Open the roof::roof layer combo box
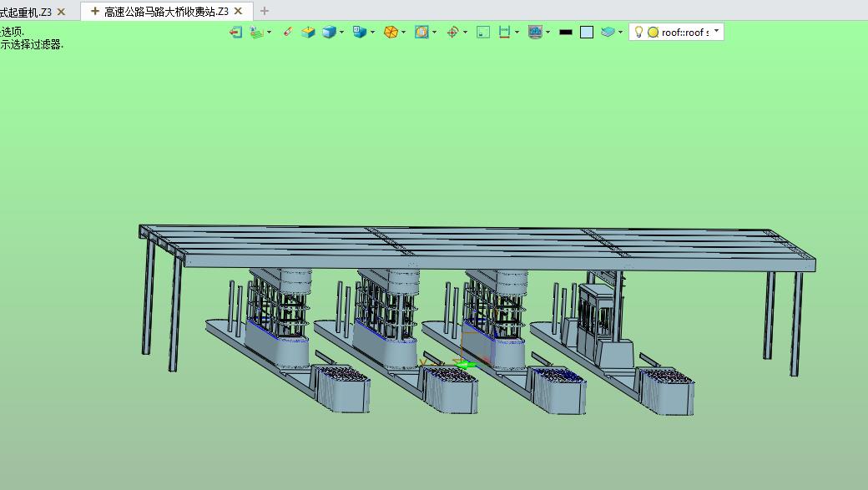 click(677, 32)
